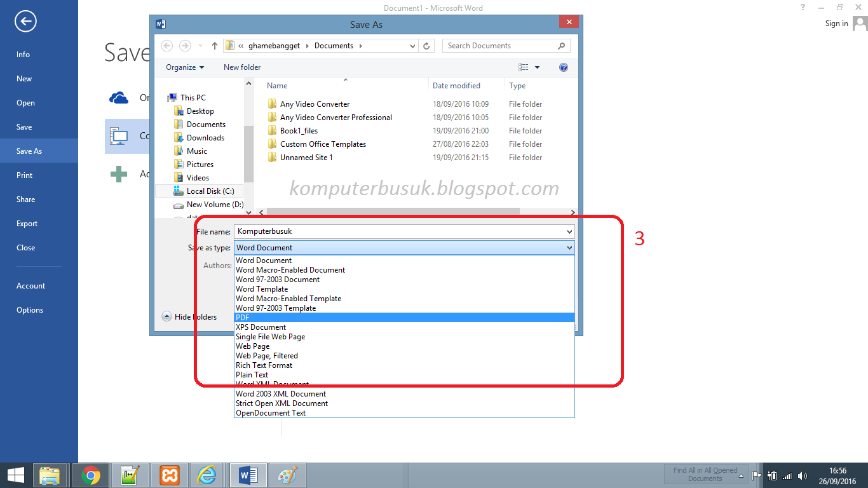Click the Word Help question mark icon

coord(803,8)
